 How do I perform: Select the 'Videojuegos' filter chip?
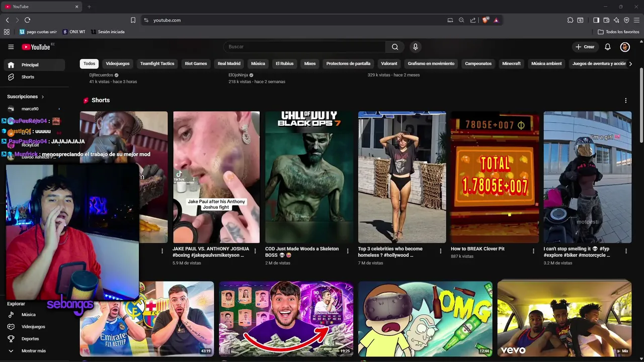point(118,64)
